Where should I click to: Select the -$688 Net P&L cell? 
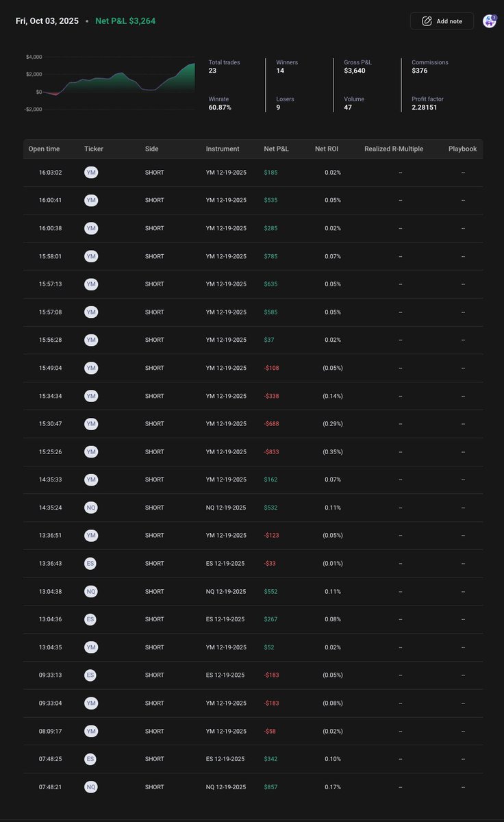(x=272, y=424)
